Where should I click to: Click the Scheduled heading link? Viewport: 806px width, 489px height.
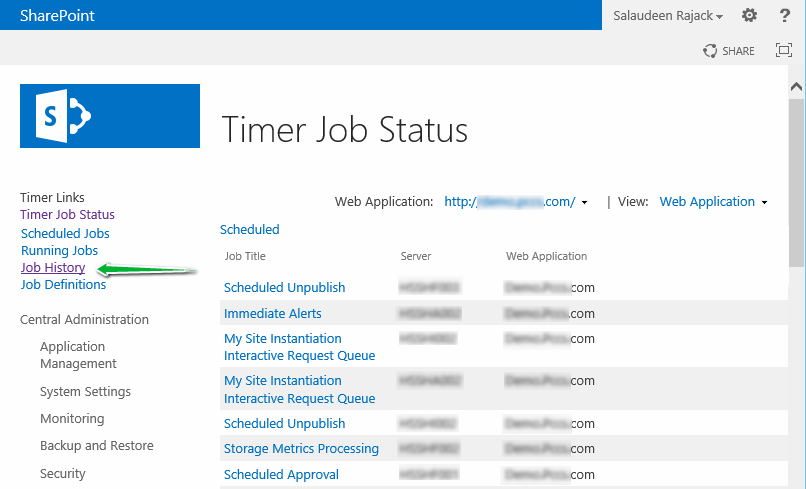point(250,229)
